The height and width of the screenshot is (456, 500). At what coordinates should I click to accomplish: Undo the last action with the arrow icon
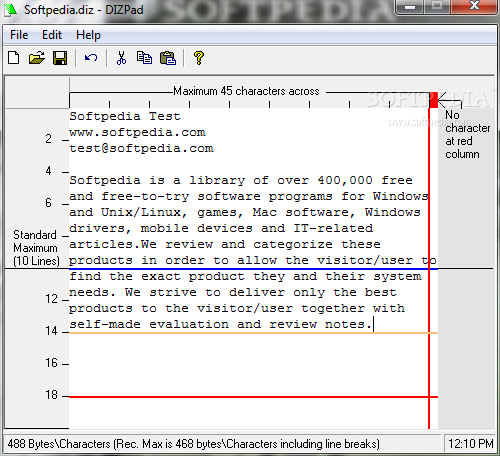91,58
